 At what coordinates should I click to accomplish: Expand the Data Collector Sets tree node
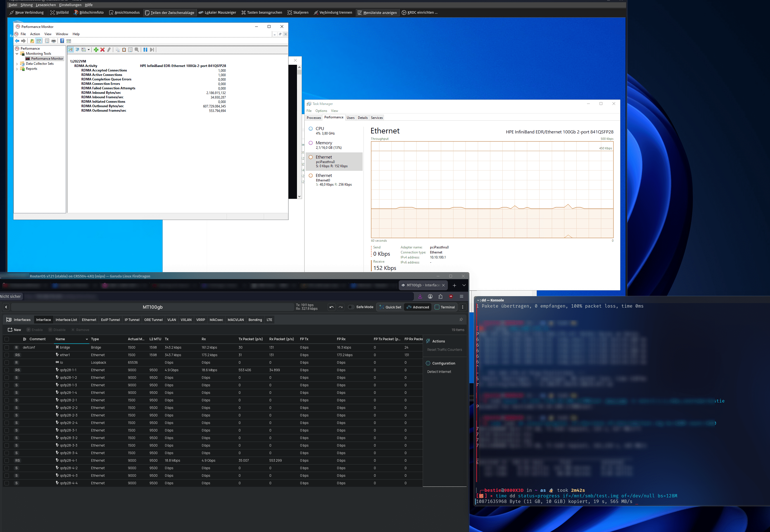[17, 64]
